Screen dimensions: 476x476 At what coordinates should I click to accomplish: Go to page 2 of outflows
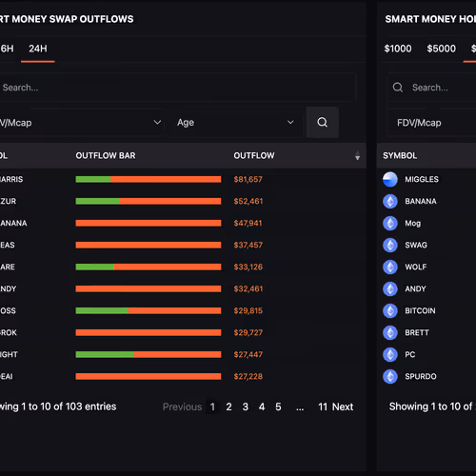(x=228, y=407)
